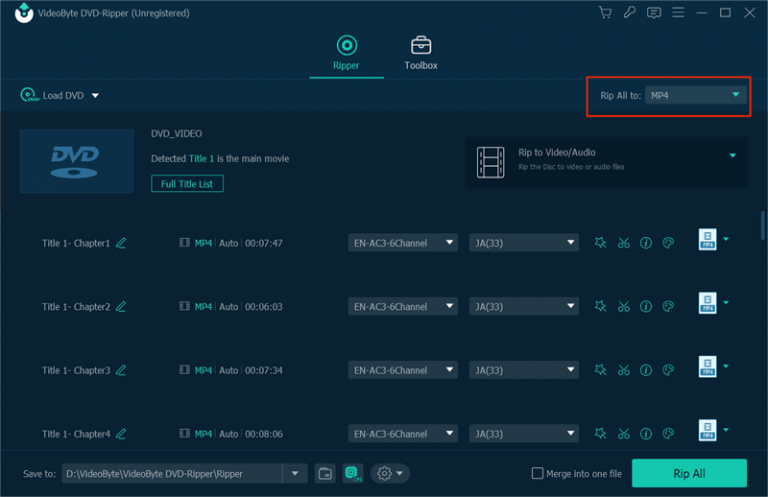Rename Title 1- Chapter2 with pencil icon

[x=121, y=307]
